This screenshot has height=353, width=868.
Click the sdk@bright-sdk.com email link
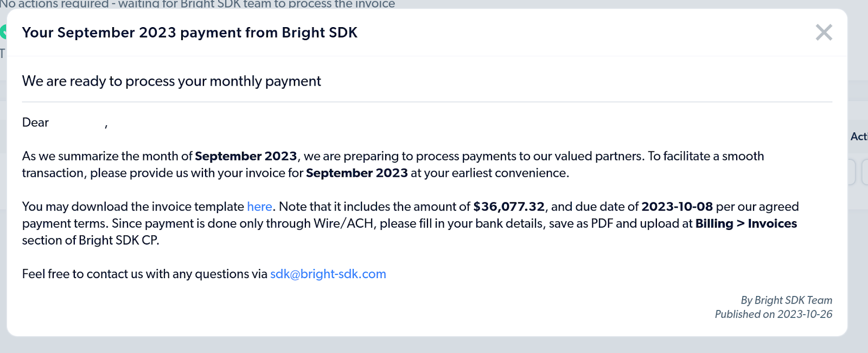point(328,274)
